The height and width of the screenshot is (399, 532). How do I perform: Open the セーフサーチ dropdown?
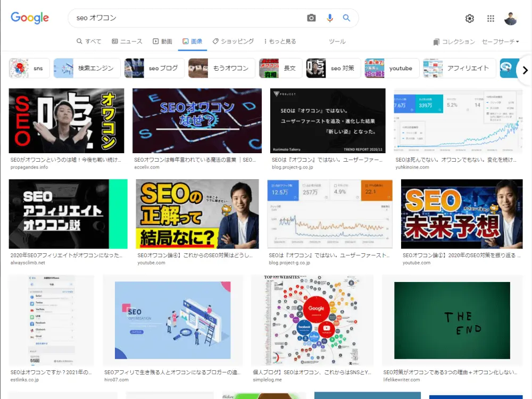(500, 41)
